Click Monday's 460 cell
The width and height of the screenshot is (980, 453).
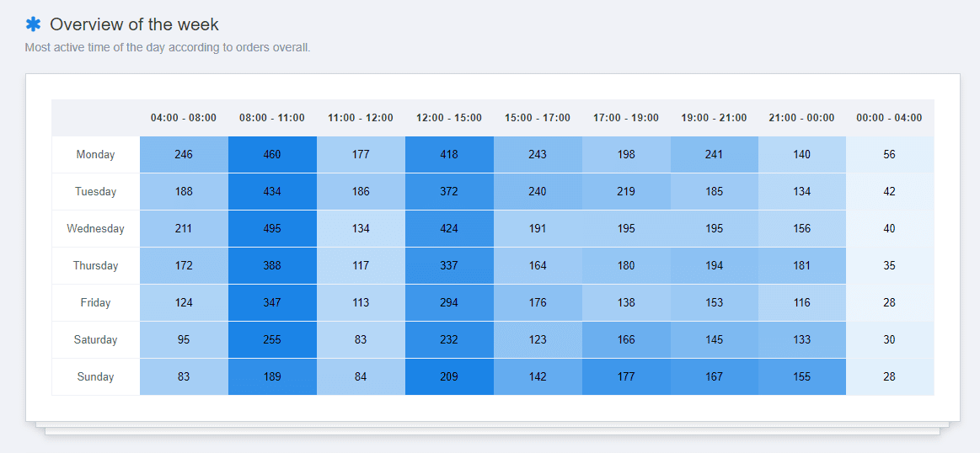[x=272, y=154]
